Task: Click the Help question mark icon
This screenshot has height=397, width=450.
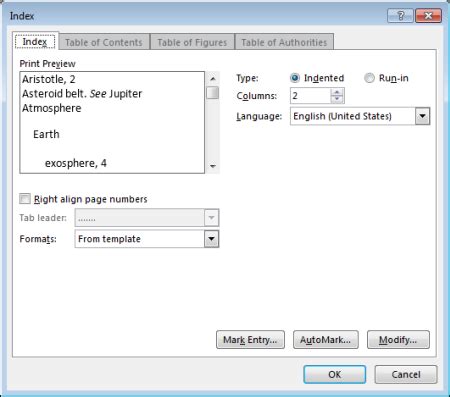Action: click(x=400, y=16)
